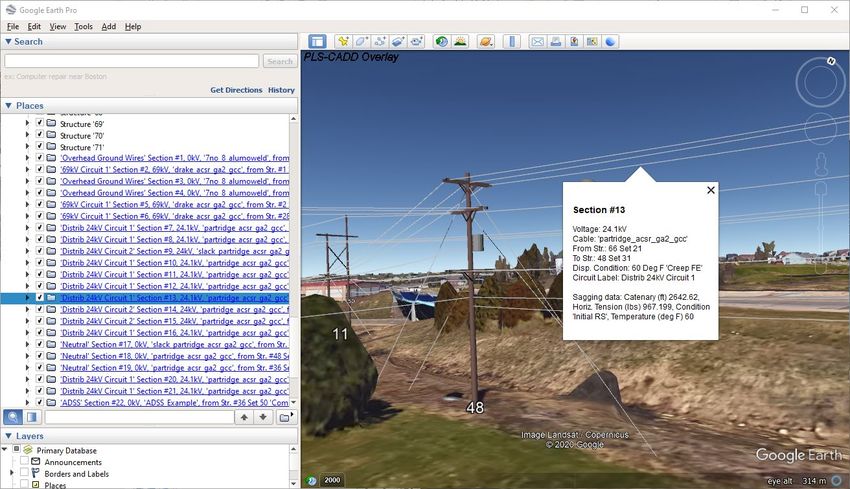Enable the Borders and Labels layer checkbox
The height and width of the screenshot is (489, 850).
(x=24, y=472)
